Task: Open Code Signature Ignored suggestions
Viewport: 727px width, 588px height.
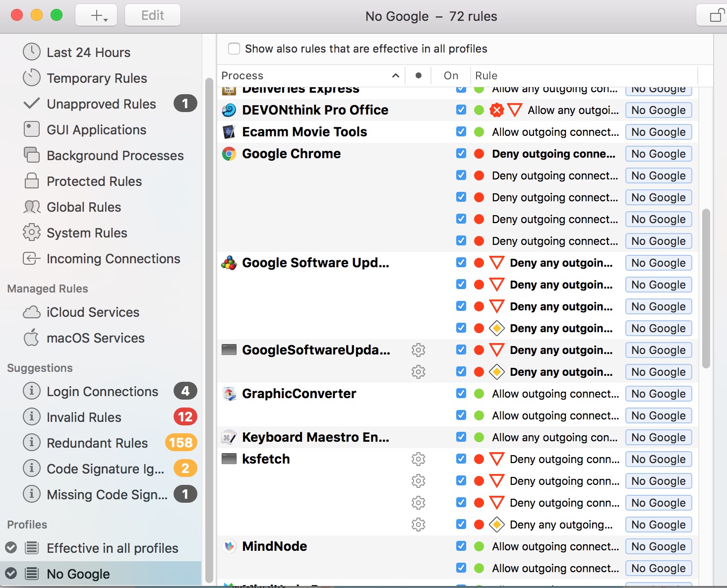Action: (105, 469)
